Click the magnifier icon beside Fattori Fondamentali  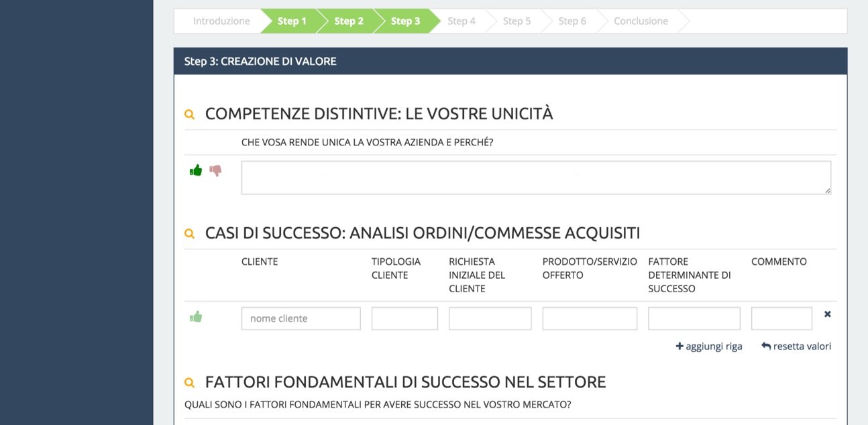(x=189, y=383)
